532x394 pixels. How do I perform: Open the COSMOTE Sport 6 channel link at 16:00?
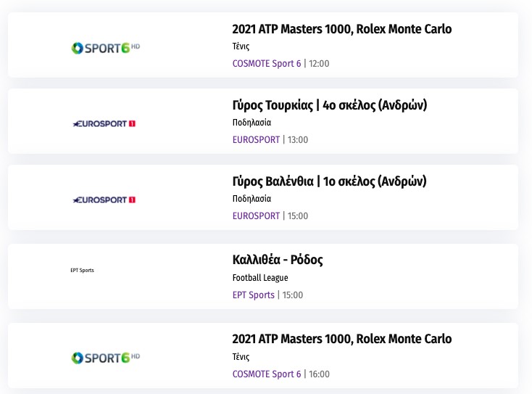(267, 374)
